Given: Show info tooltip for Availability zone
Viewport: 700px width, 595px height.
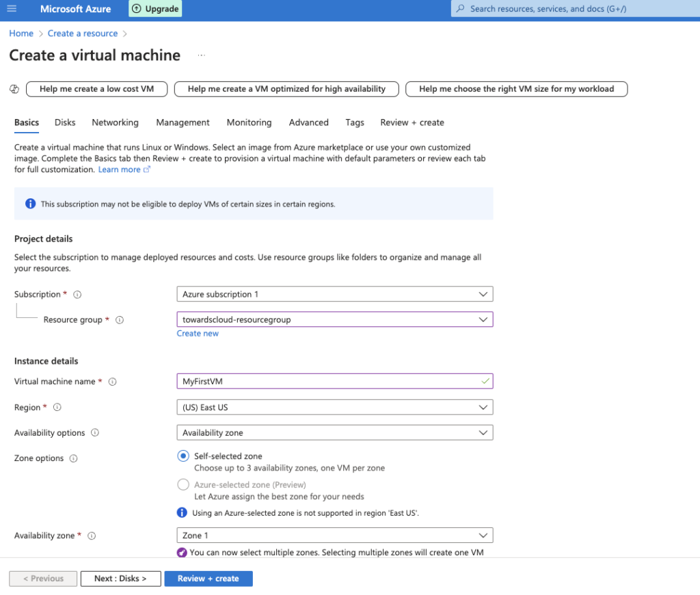Looking at the screenshot, I should [x=92, y=535].
